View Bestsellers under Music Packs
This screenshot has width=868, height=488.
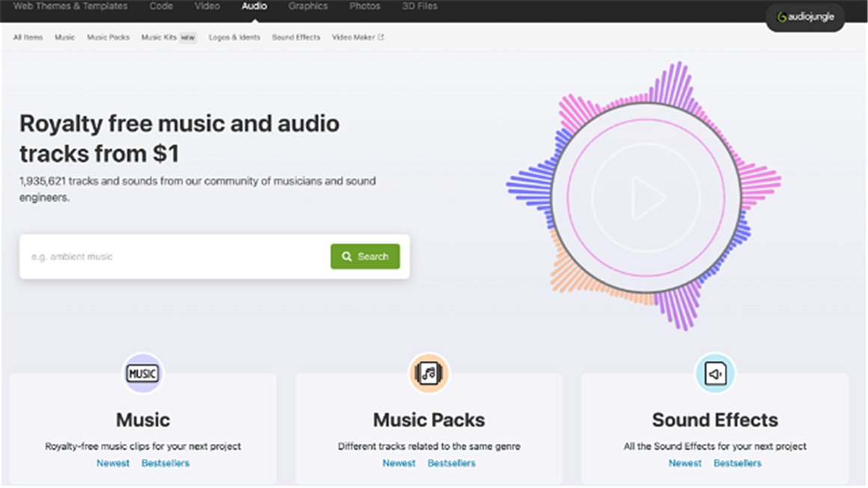click(x=451, y=463)
